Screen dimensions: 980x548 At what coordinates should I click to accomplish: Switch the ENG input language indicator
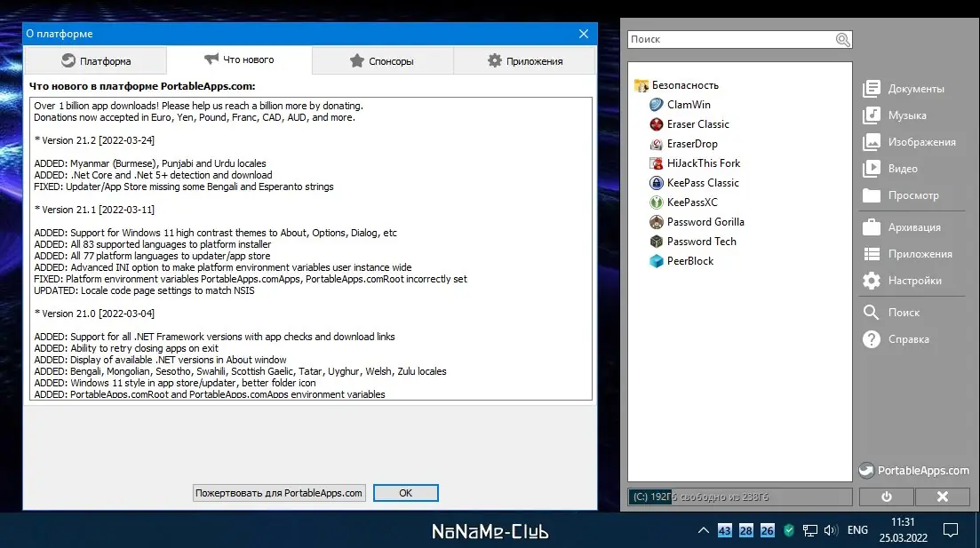[x=857, y=530]
